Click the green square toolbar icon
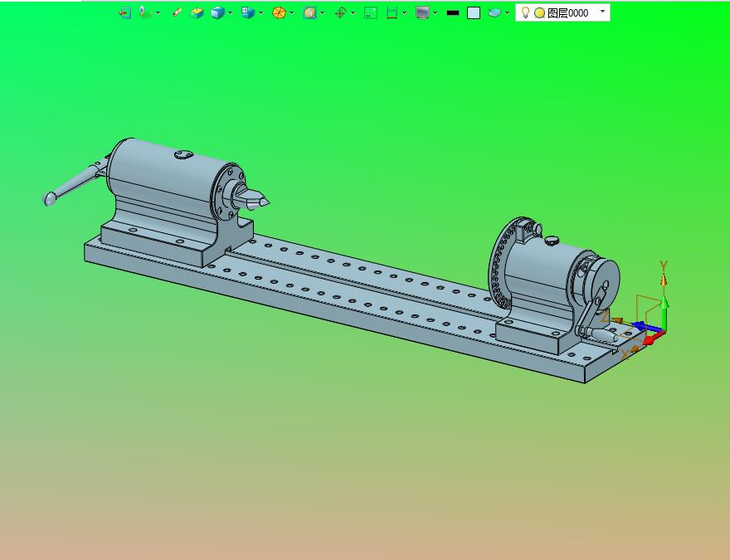Image resolution: width=730 pixels, height=560 pixels. 371,13
